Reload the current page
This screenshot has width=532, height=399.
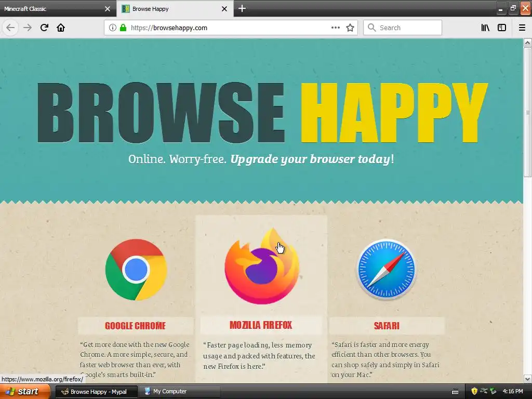click(44, 28)
